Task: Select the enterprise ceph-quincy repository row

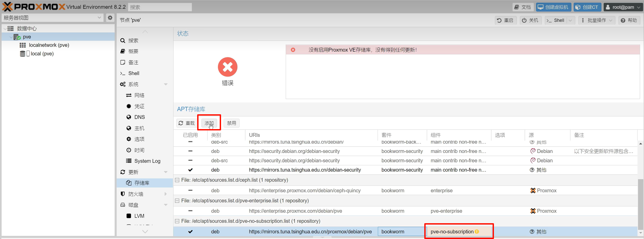Action: (x=405, y=191)
